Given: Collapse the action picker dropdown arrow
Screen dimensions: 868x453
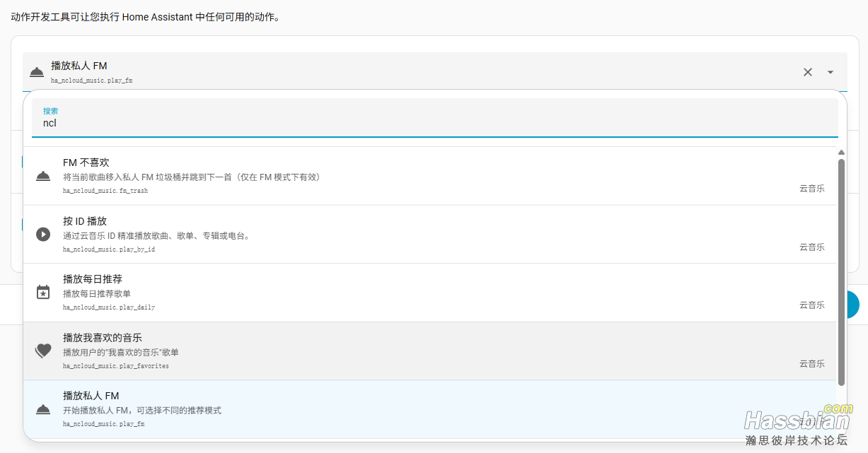Looking at the screenshot, I should point(831,72).
